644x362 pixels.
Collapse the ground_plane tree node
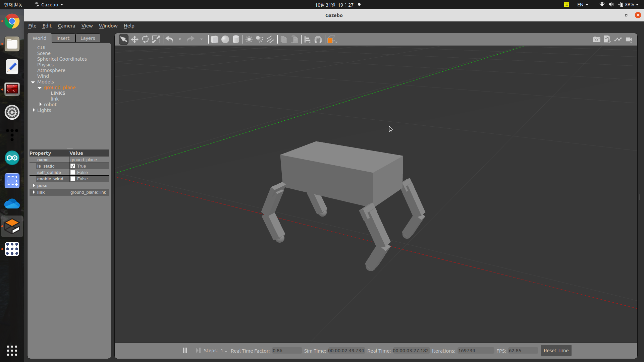point(40,88)
